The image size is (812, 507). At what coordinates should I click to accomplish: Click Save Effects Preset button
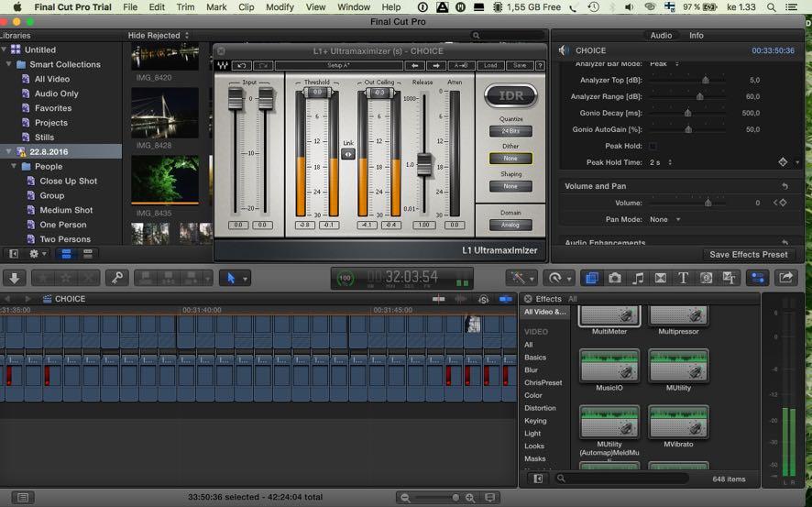748,254
